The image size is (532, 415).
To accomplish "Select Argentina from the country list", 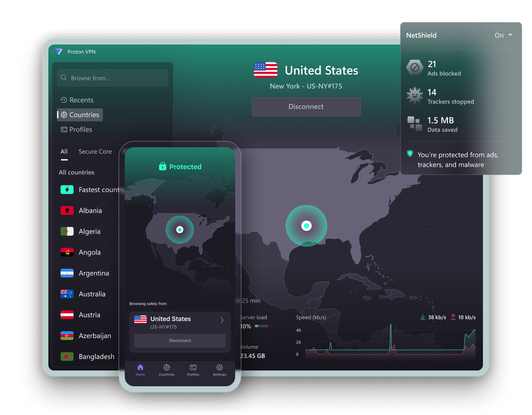I will (x=94, y=273).
